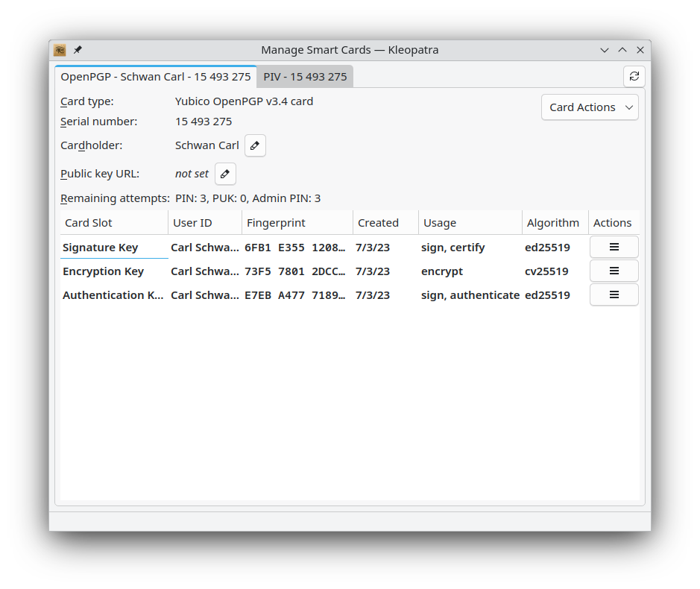
Task: Sort by the User ID column header
Action: [x=205, y=223]
